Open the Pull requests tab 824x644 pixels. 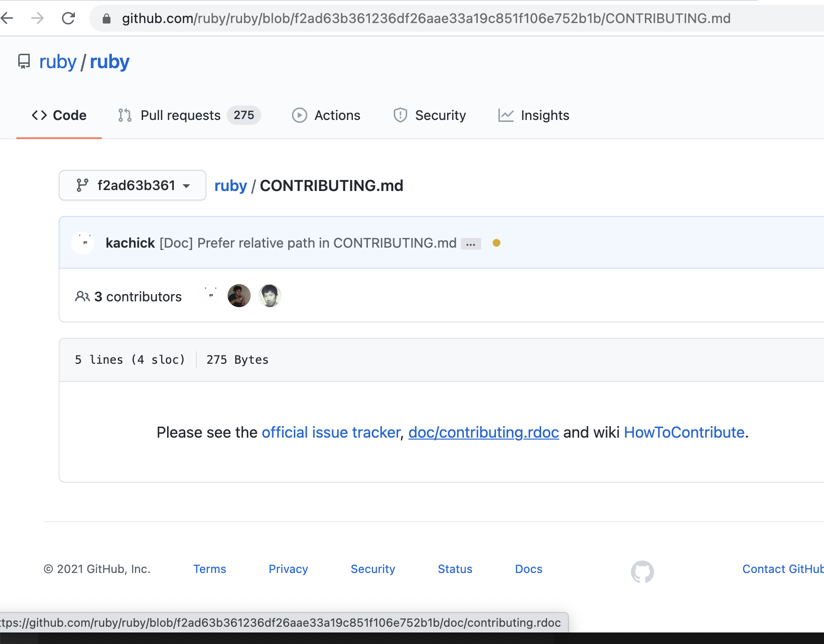189,115
